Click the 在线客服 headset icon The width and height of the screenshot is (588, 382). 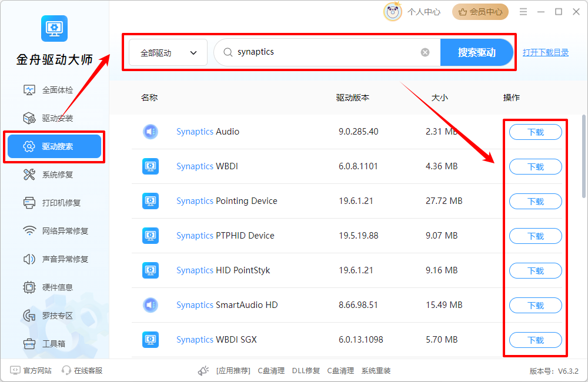66,370
